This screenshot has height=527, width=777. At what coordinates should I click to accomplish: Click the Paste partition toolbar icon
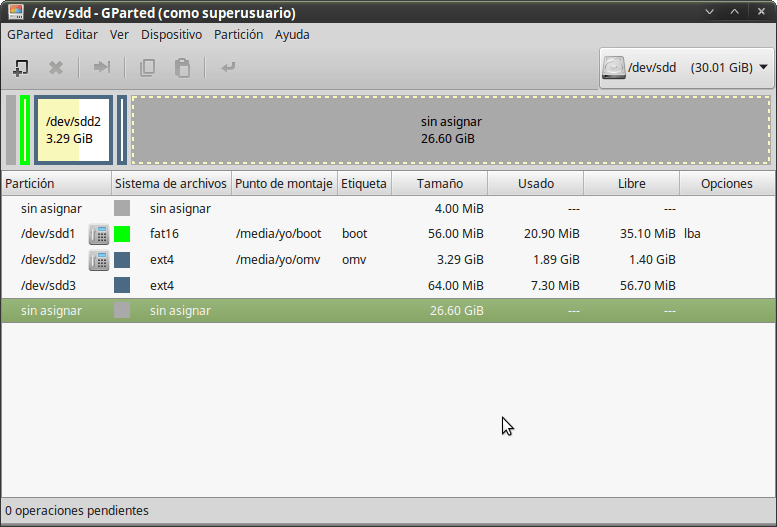(182, 67)
